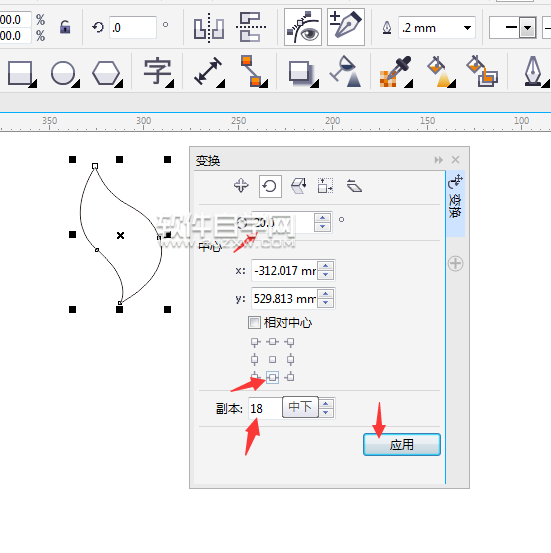Viewport: 551px width, 553px height.
Task: Select the top-left anchor point
Action: click(x=255, y=342)
